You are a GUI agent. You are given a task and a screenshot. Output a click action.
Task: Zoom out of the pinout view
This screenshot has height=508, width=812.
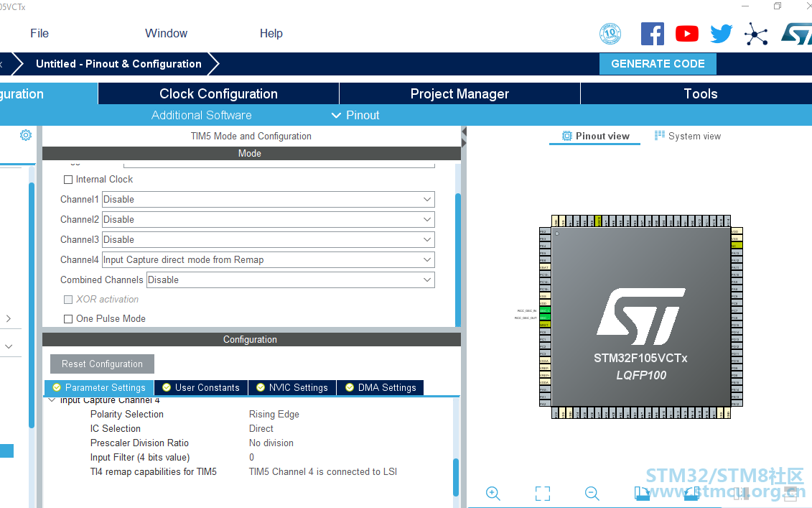592,493
